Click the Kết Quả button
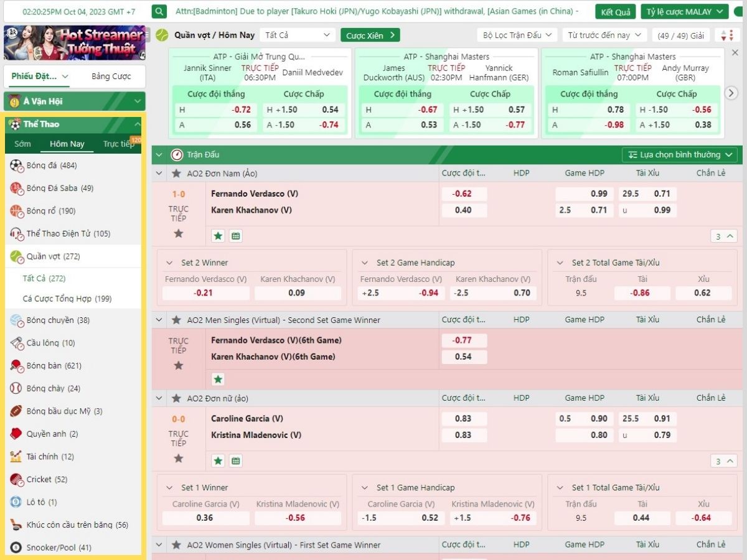 click(615, 12)
